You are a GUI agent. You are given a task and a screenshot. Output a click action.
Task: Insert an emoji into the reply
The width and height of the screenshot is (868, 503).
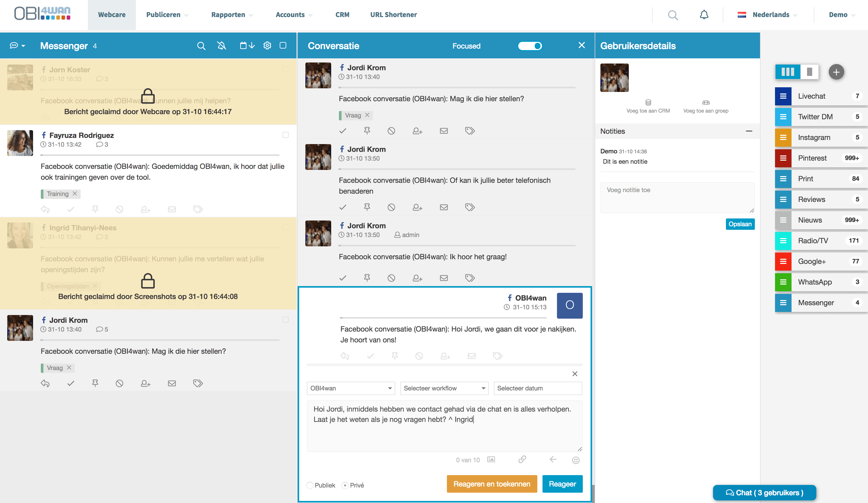click(x=576, y=460)
